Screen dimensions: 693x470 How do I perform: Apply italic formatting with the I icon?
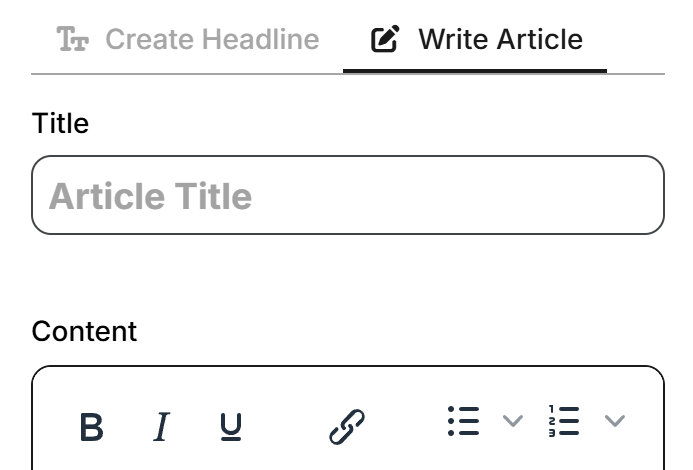coord(160,427)
